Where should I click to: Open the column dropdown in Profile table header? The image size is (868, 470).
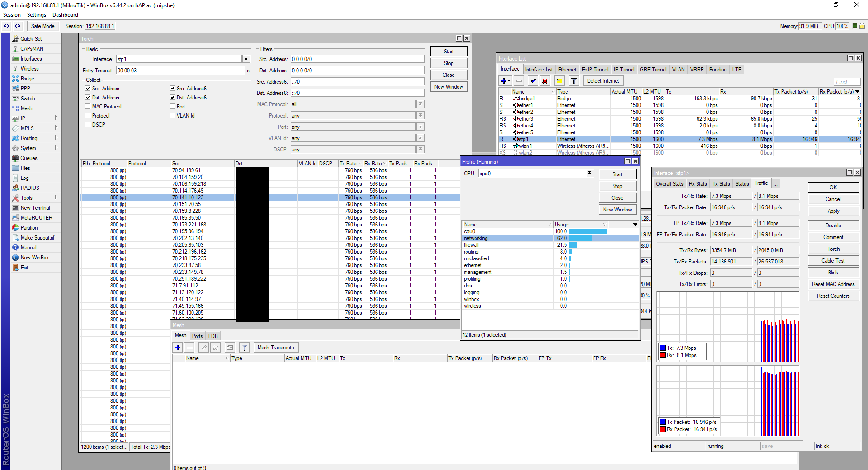tap(635, 225)
